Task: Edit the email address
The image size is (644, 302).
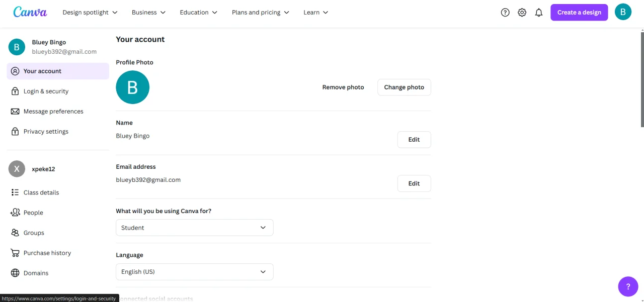Action: [x=414, y=183]
